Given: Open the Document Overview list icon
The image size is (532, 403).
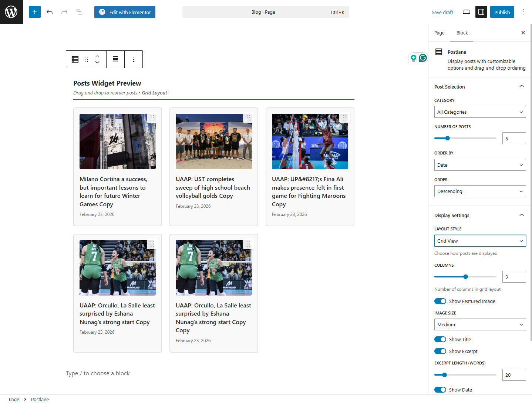Looking at the screenshot, I should coord(79,12).
